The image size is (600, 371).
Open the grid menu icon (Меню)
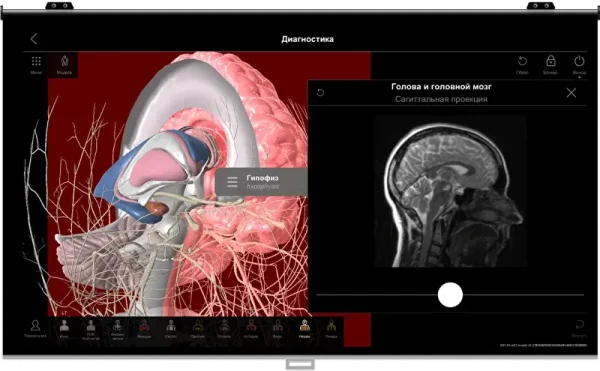coord(36,64)
